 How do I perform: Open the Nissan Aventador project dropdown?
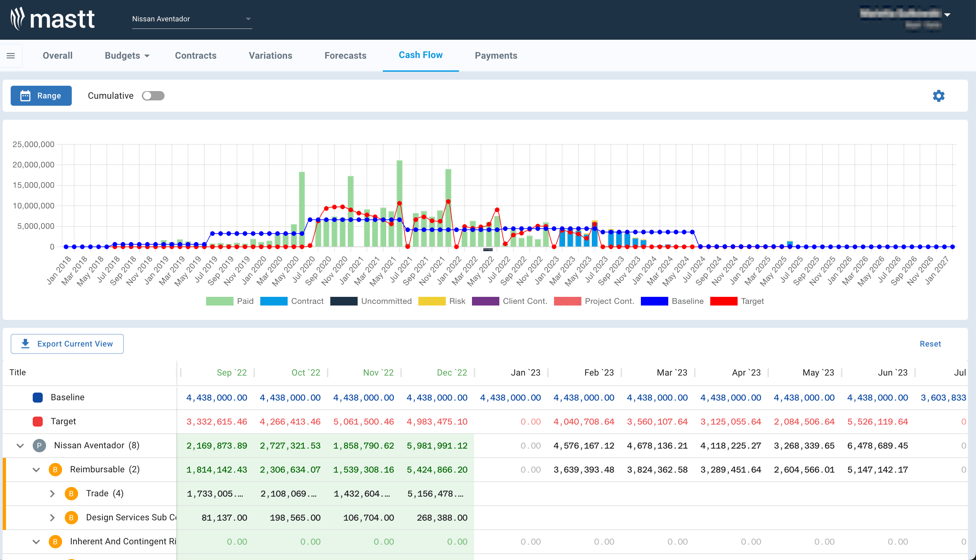click(192, 19)
